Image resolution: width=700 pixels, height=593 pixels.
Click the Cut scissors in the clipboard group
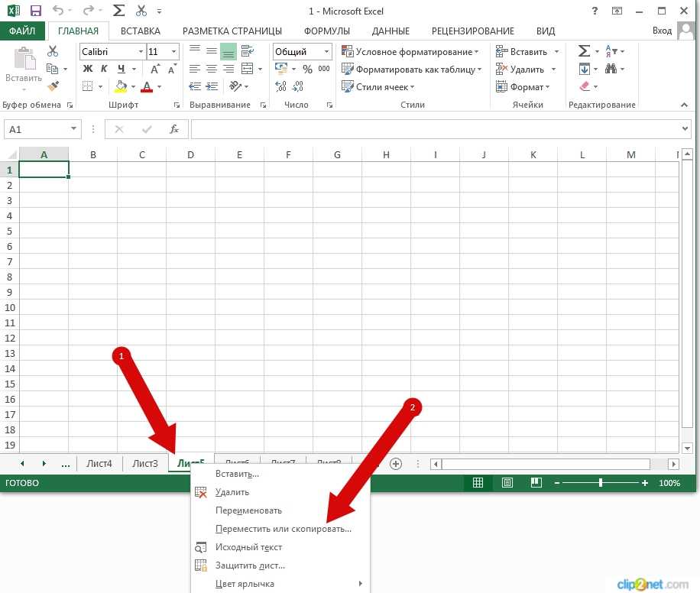(x=53, y=51)
